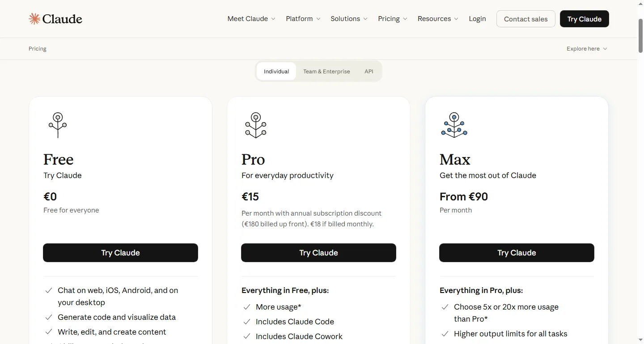
Task: Click 'Everything in Free, plus:' text
Action: [285, 290]
